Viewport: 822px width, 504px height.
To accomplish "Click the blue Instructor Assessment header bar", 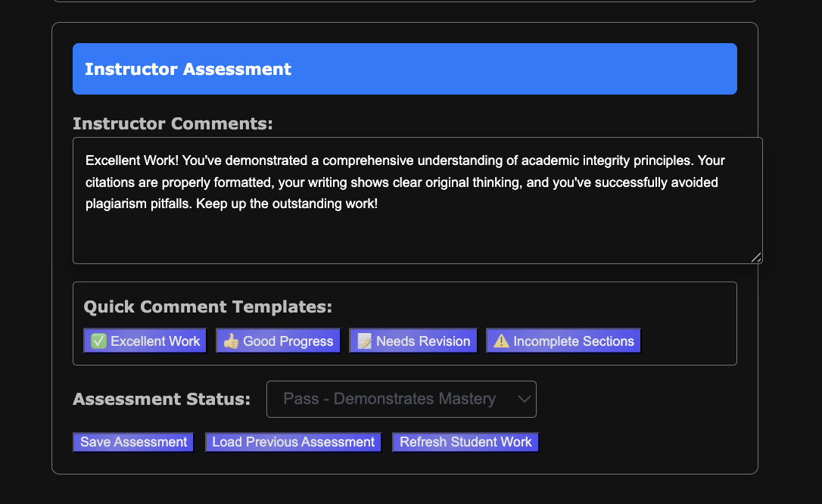I will point(404,69).
